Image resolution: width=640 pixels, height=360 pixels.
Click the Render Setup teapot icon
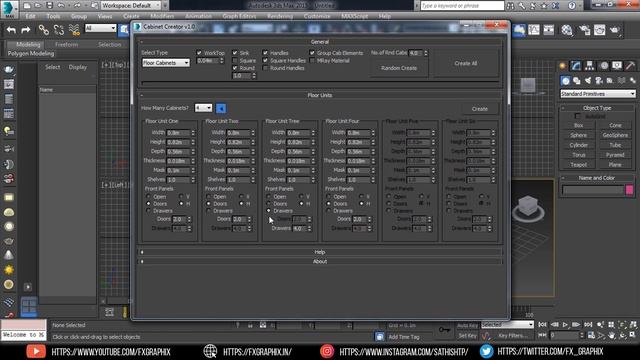coord(584,30)
